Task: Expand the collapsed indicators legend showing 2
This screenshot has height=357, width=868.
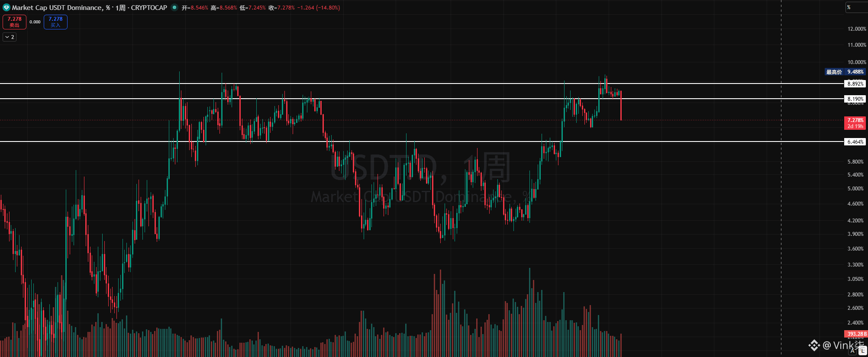Action: [10, 37]
